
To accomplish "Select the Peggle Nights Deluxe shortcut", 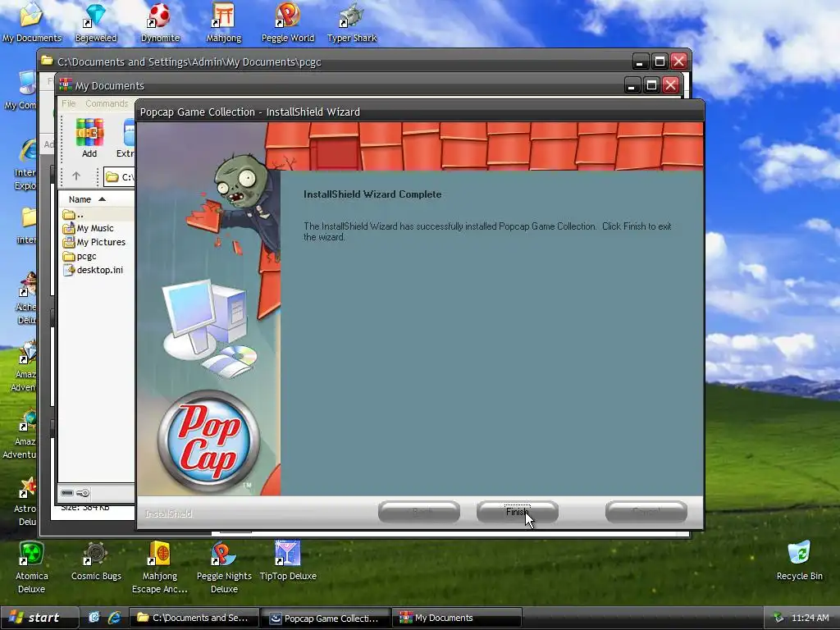I will click(x=224, y=568).
